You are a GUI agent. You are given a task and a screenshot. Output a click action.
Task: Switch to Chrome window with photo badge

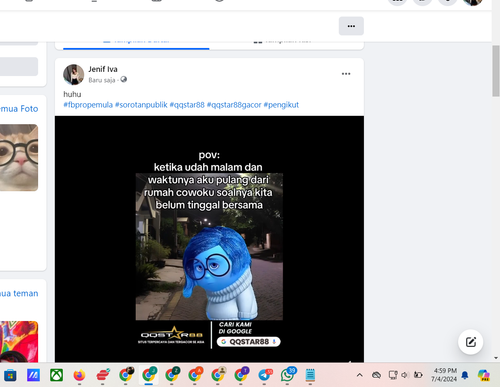pos(126,375)
